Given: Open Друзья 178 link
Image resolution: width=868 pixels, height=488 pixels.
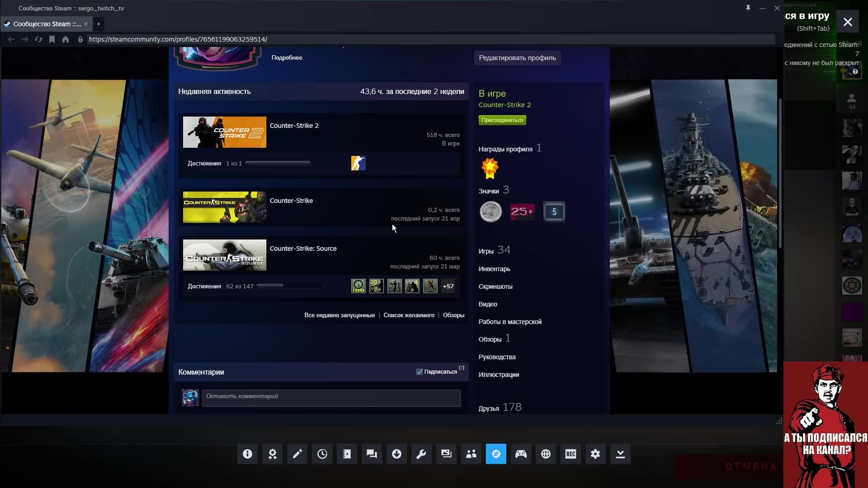Looking at the screenshot, I should [x=500, y=408].
